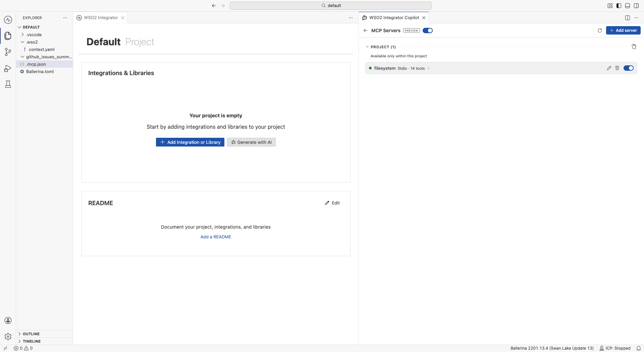The width and height of the screenshot is (644, 352).
Task: Click the Generate with AI button
Action: click(x=251, y=142)
